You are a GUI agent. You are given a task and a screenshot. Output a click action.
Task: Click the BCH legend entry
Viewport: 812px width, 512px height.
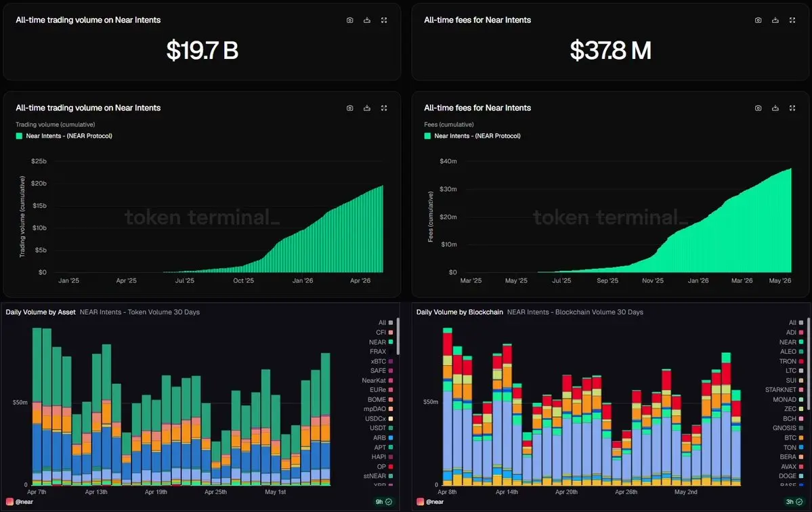click(x=793, y=419)
